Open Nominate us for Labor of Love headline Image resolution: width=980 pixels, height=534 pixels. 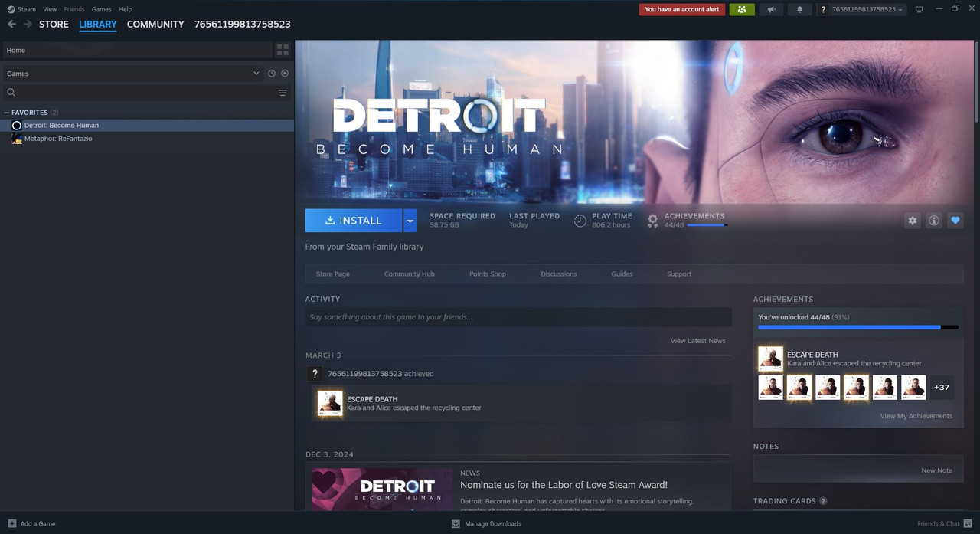563,485
